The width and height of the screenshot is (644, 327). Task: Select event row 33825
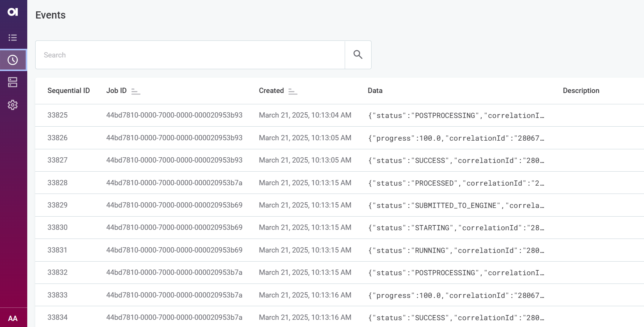point(58,115)
